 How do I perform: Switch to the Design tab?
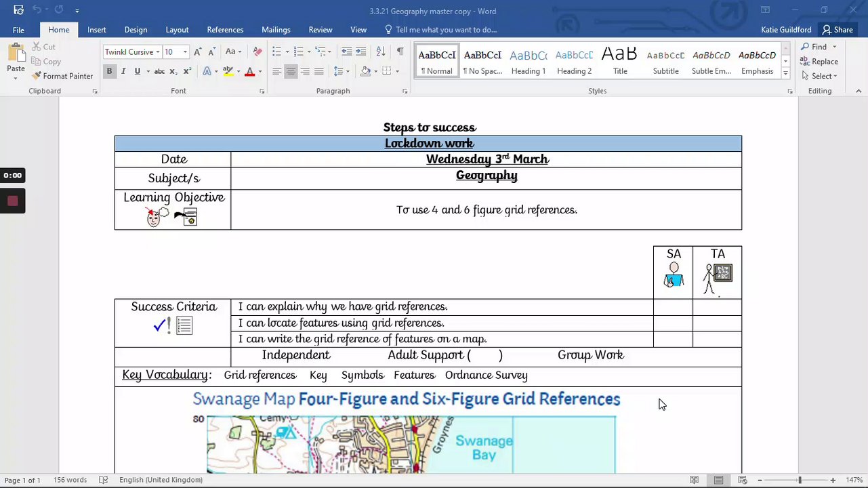point(136,30)
